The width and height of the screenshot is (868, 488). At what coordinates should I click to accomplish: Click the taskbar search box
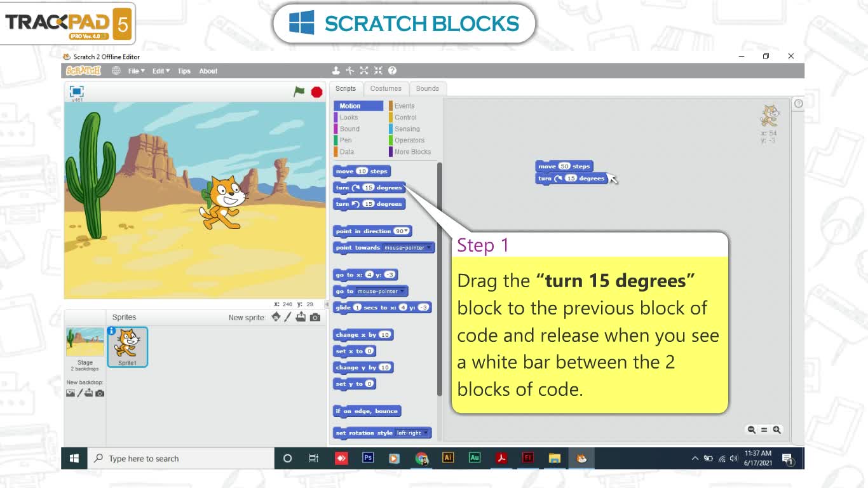click(180, 458)
